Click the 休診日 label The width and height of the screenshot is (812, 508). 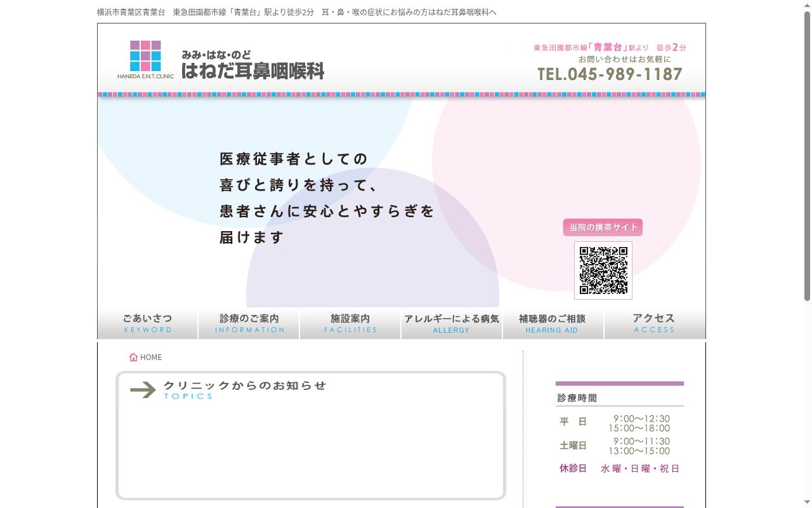pyautogui.click(x=573, y=469)
